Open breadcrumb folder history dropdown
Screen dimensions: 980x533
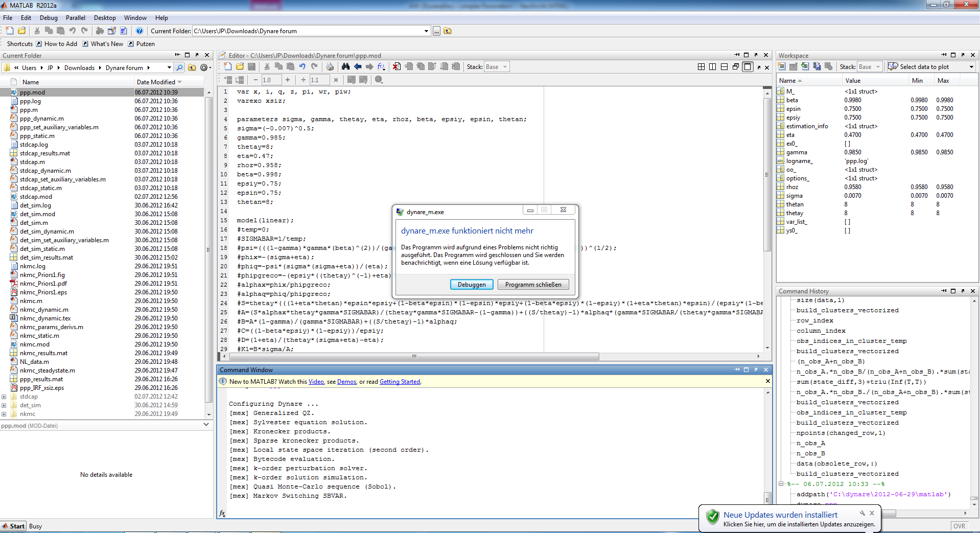[169, 67]
